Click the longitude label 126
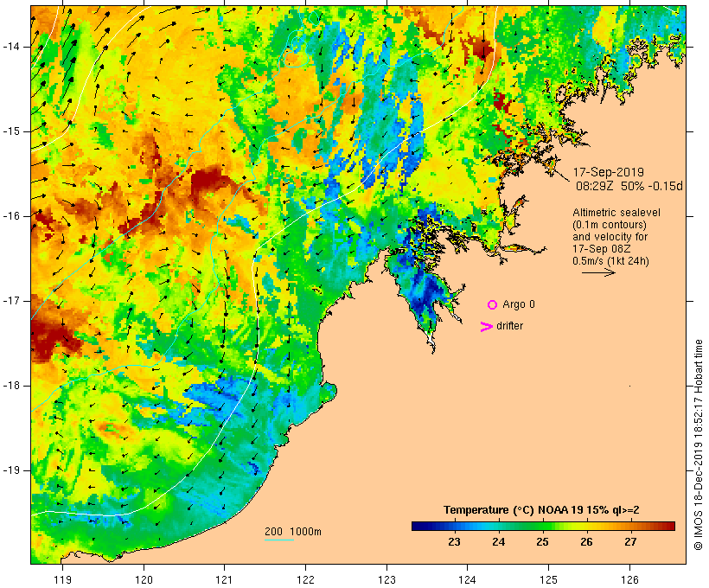The image size is (709, 588). point(629,579)
